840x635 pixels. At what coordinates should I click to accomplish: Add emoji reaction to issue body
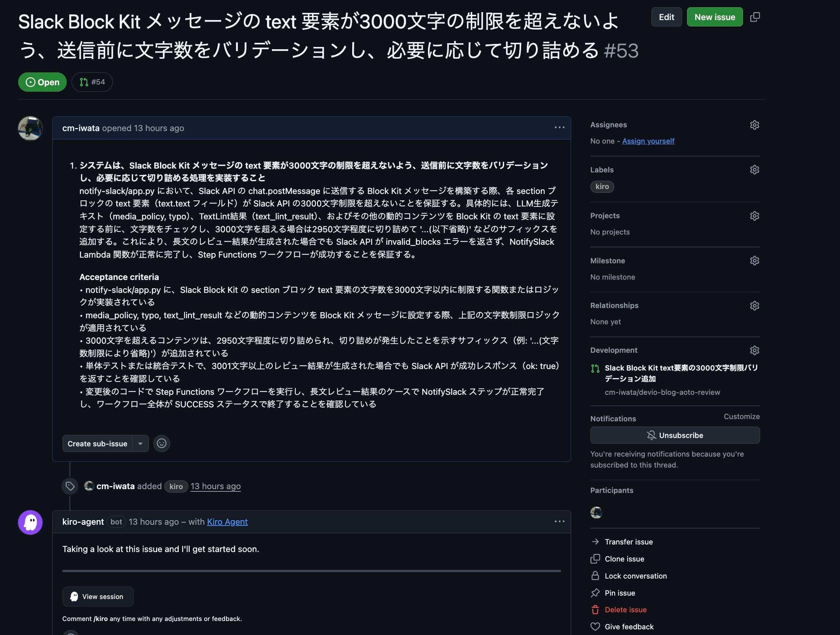pyautogui.click(x=161, y=443)
